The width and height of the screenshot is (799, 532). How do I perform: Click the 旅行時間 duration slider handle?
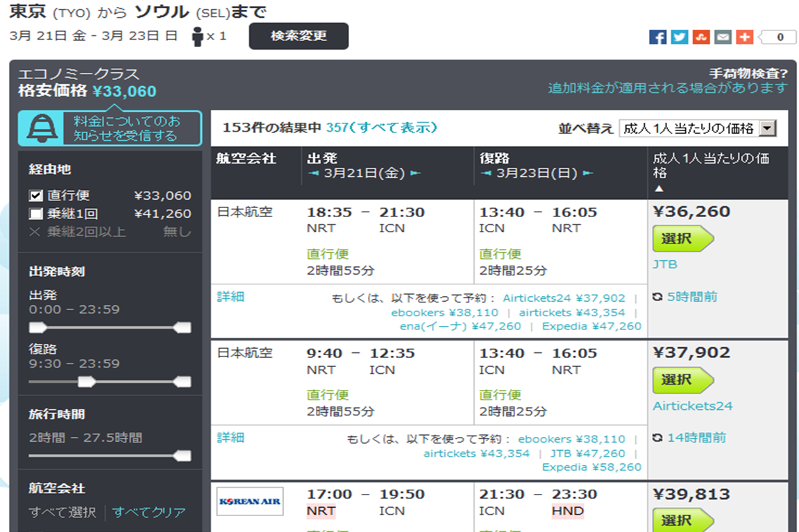[183, 456]
